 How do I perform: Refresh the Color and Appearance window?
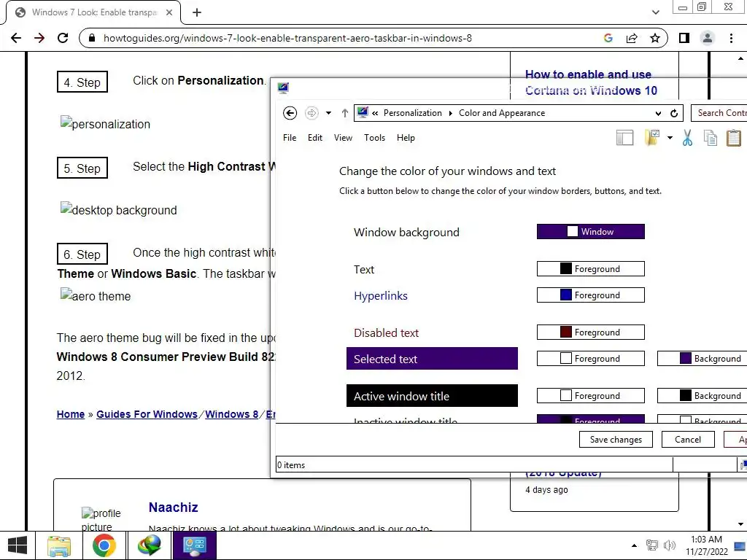point(674,113)
